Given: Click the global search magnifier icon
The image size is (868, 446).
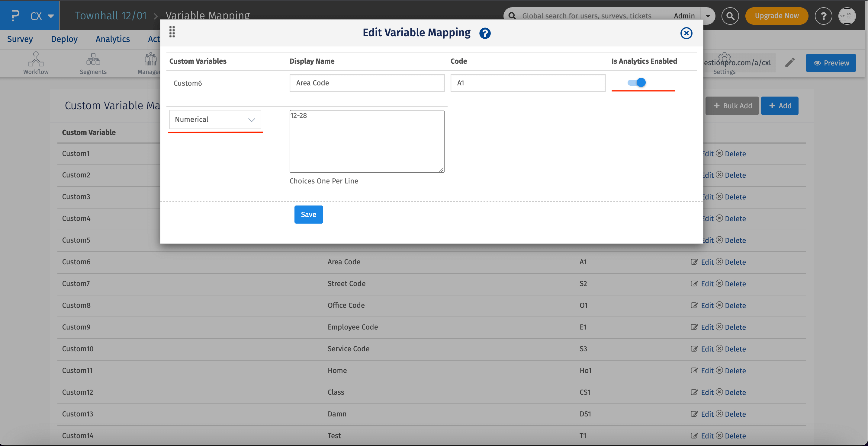Looking at the screenshot, I should [730, 15].
